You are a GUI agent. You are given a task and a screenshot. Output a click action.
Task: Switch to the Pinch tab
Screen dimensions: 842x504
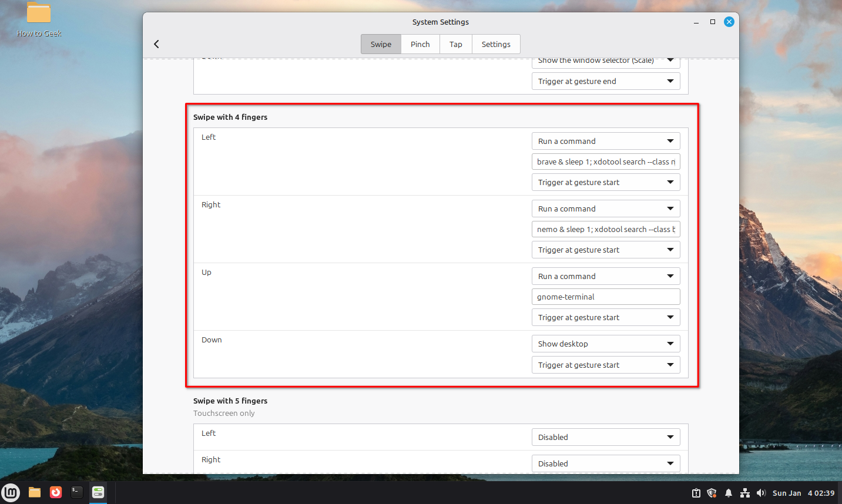pyautogui.click(x=420, y=43)
